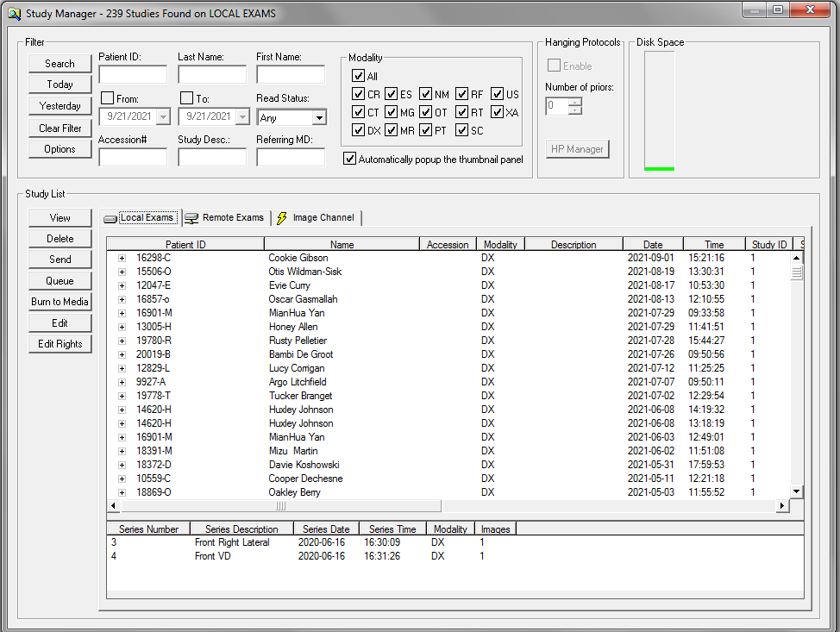Click the Study Manager title bar icon

(13, 13)
